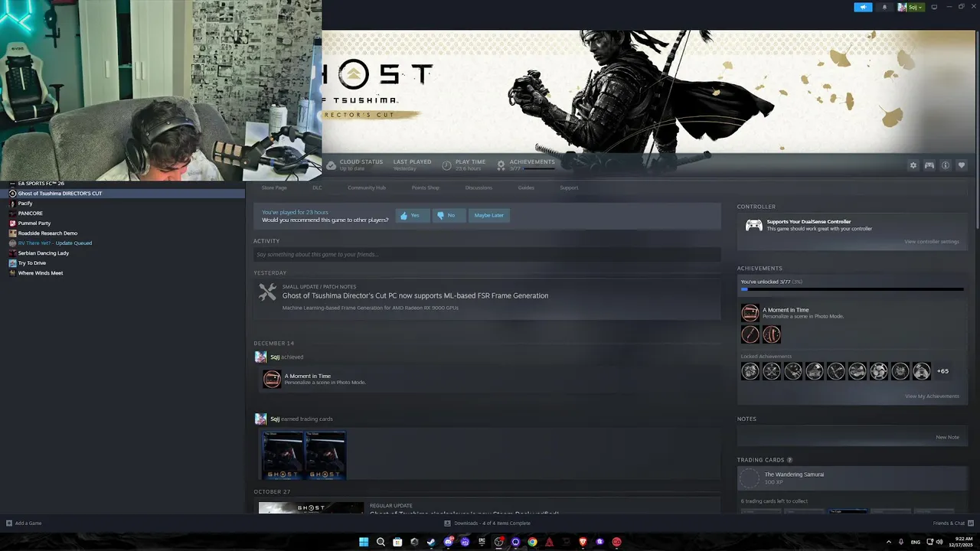Select Try To Drive in library
980x551 pixels.
click(122, 263)
